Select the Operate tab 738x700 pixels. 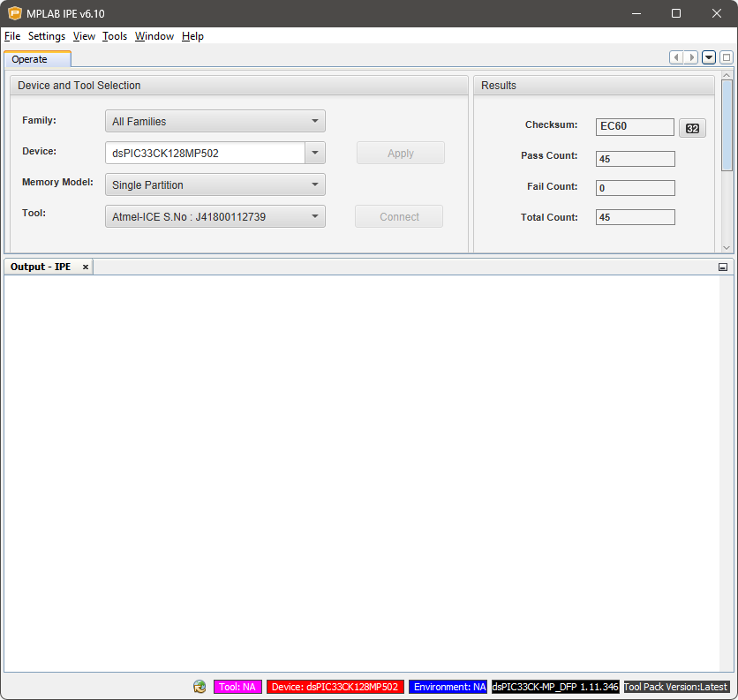coord(37,59)
